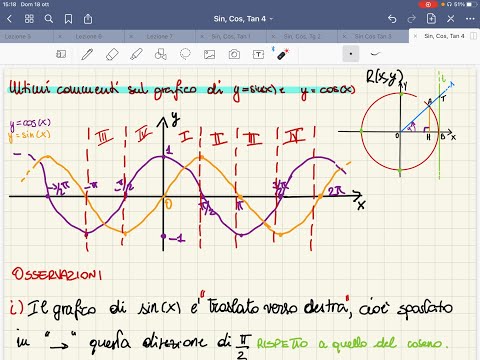The height and width of the screenshot is (360, 480).
Task: Redo the last undone action
Action: point(412,19)
